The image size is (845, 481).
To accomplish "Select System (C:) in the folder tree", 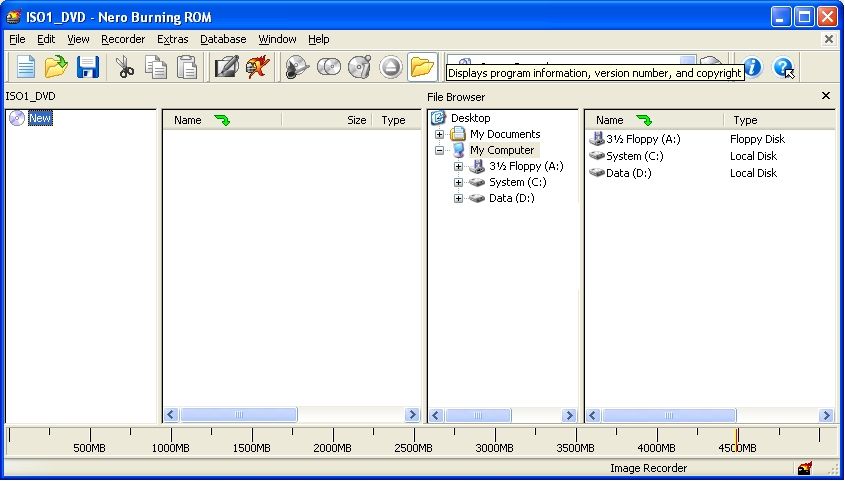I will (517, 183).
